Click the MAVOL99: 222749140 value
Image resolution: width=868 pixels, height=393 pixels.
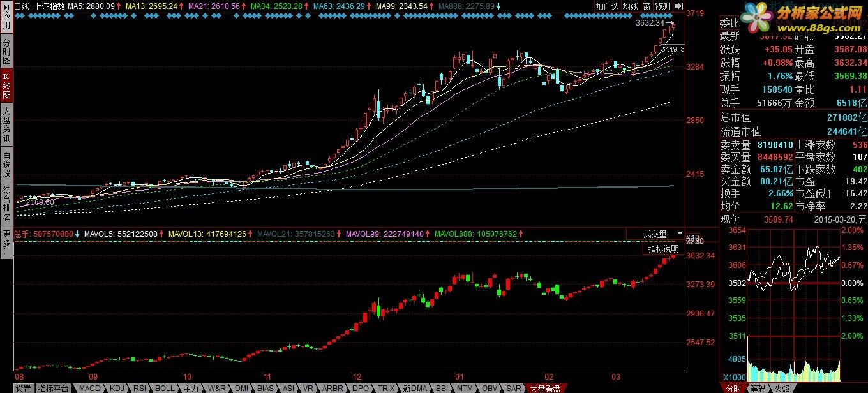point(385,234)
